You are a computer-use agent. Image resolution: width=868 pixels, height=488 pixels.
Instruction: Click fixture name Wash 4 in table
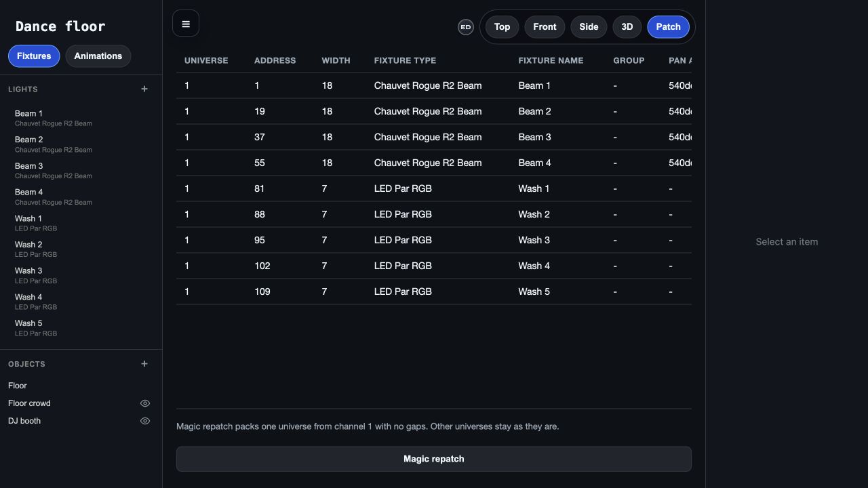click(x=534, y=266)
